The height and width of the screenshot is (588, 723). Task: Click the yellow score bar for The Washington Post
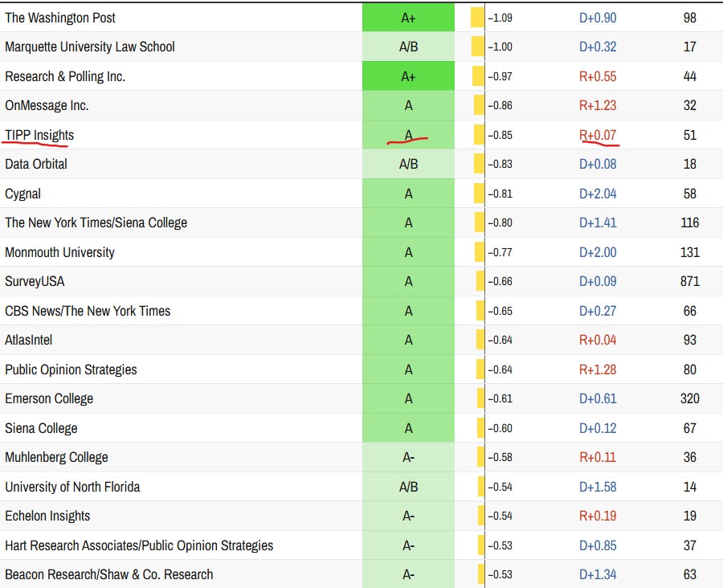point(477,18)
